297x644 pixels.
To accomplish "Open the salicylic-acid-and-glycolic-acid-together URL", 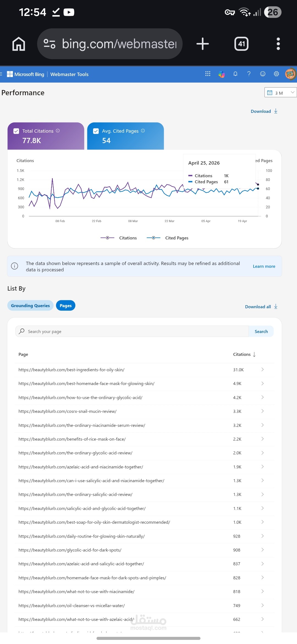I will pos(82,508).
